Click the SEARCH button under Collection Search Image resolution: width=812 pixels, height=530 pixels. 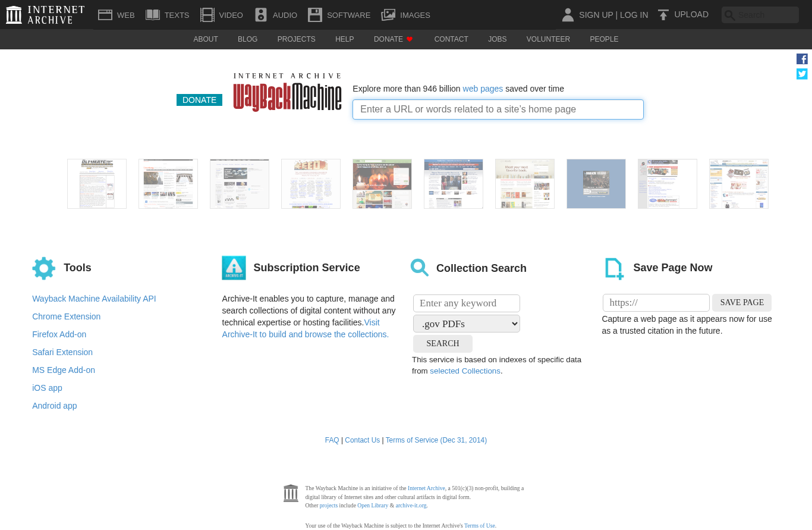[443, 344]
